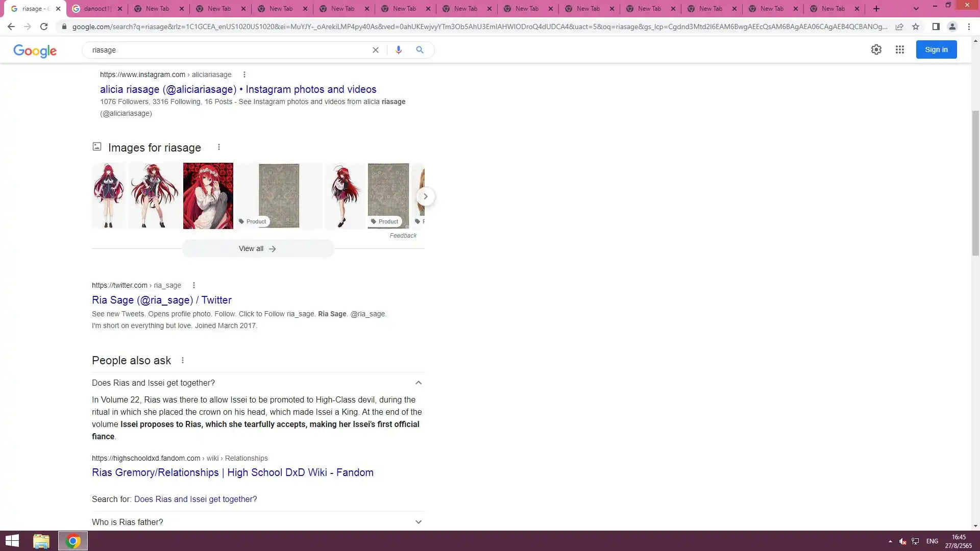The height and width of the screenshot is (551, 980).
Task: Open the Google apps grid
Action: click(899, 49)
